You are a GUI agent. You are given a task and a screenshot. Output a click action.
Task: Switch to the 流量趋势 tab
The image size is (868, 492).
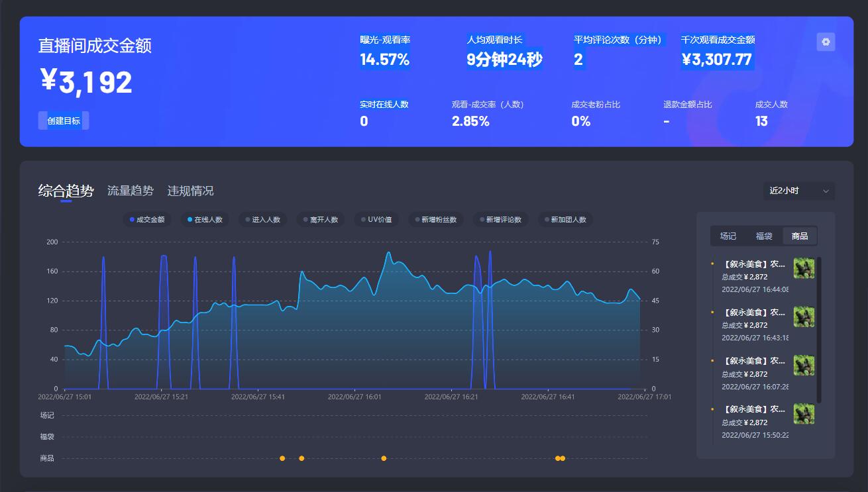(x=131, y=191)
